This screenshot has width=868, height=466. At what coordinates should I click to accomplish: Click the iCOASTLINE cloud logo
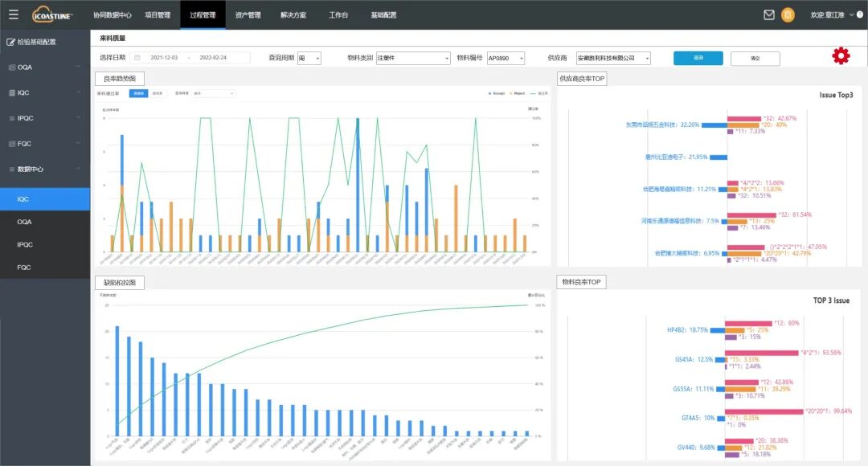52,14
